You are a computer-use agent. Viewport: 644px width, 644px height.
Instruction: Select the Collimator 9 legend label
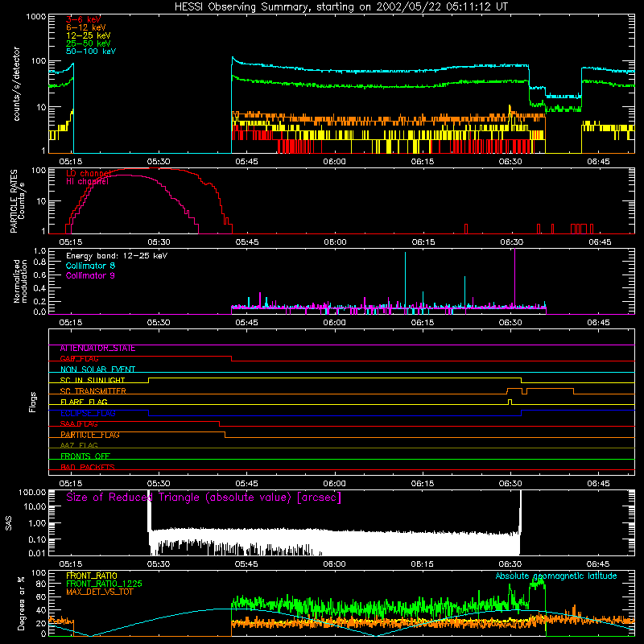pyautogui.click(x=90, y=275)
